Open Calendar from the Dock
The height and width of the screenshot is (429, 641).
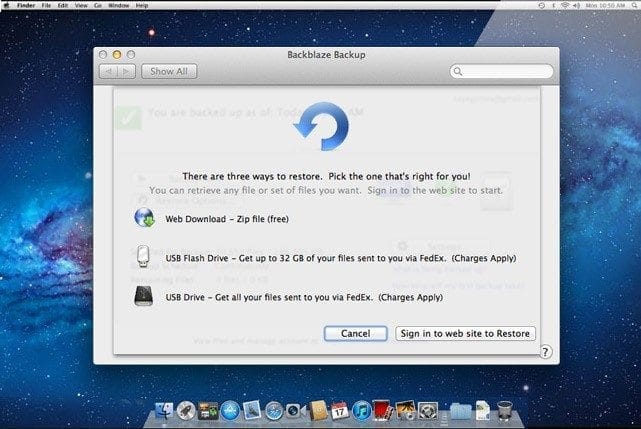click(x=339, y=411)
